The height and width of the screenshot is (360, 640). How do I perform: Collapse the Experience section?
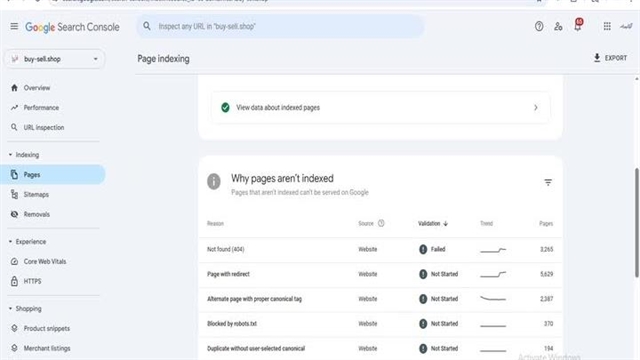[x=27, y=242]
